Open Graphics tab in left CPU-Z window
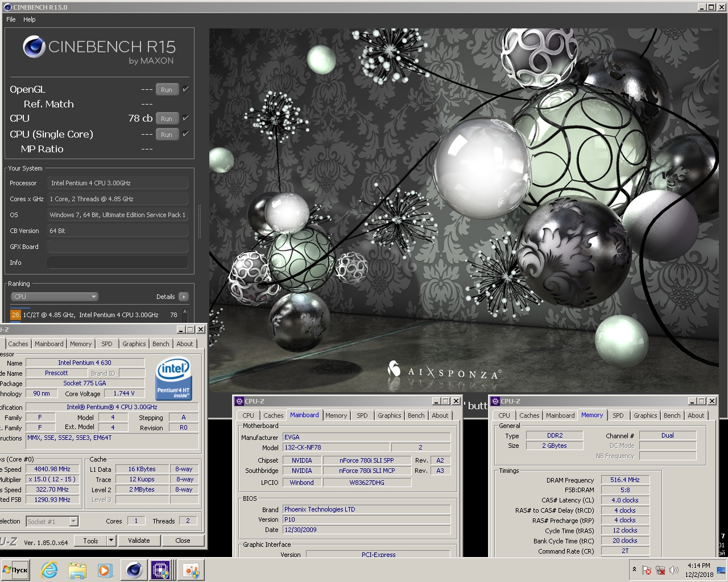 (134, 344)
